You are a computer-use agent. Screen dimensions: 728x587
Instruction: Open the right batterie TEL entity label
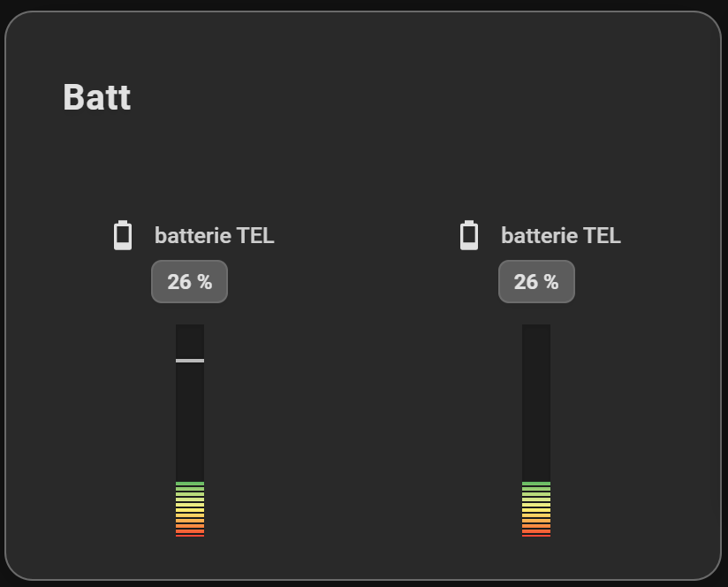point(561,235)
